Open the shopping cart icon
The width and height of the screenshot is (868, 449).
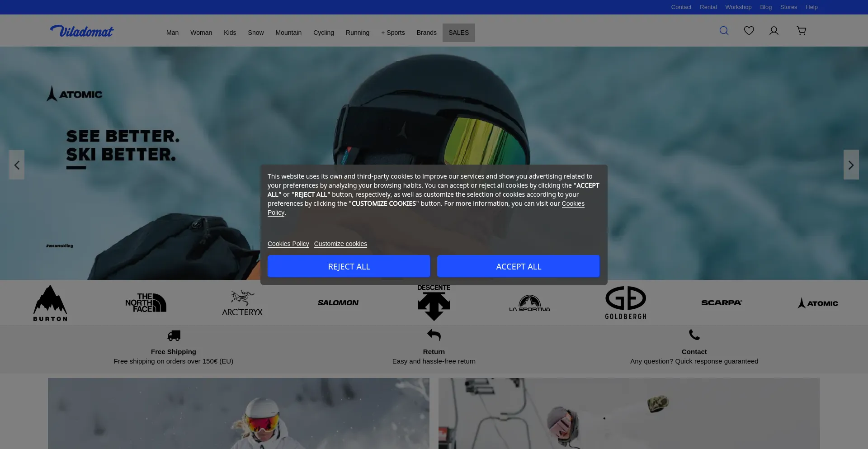point(802,30)
